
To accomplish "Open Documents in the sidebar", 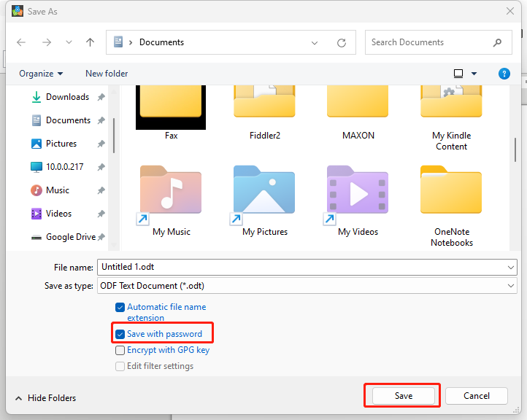I will tap(68, 120).
